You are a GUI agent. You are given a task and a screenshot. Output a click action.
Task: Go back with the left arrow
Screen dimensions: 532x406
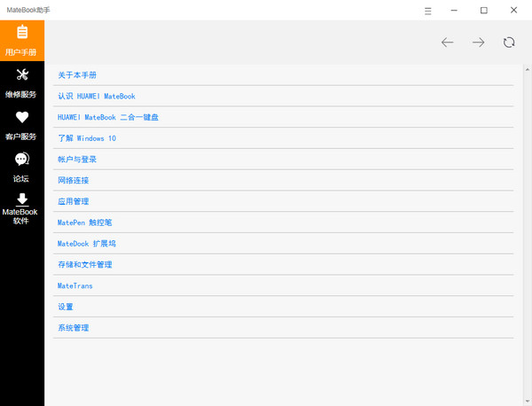448,43
